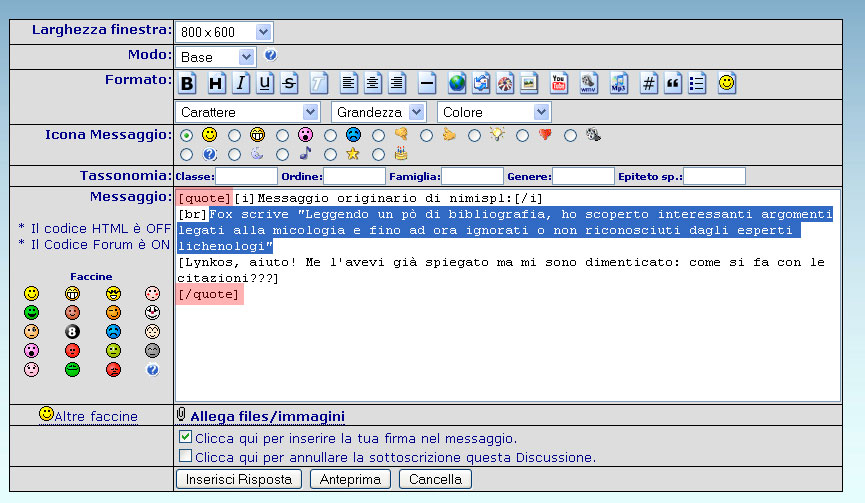Select light bulb message icon radio
The image size is (865, 503).
pyautogui.click(x=474, y=136)
